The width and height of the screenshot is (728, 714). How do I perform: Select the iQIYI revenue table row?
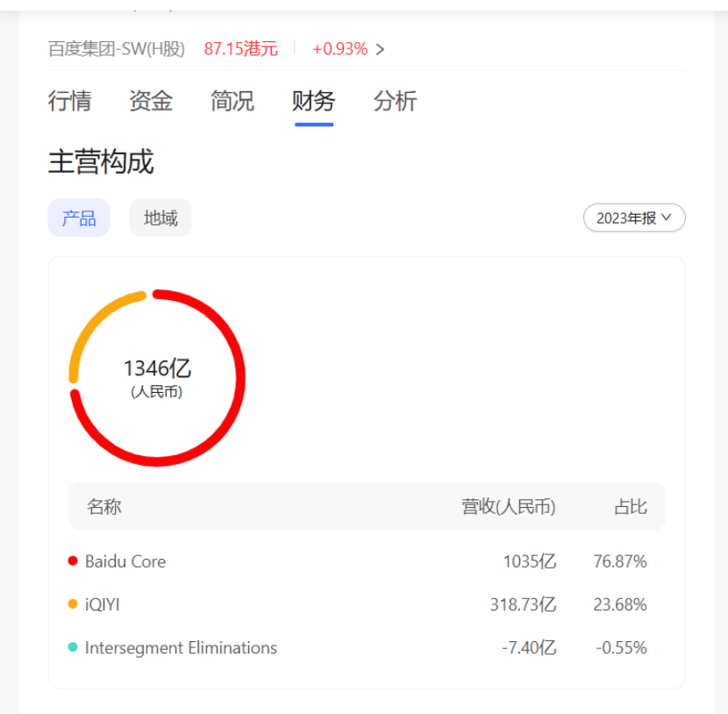[351, 604]
